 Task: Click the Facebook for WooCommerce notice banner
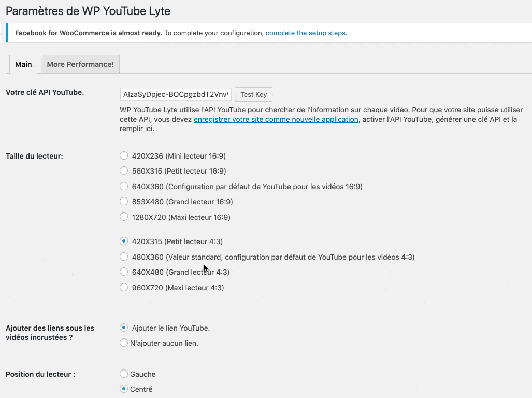click(x=266, y=33)
